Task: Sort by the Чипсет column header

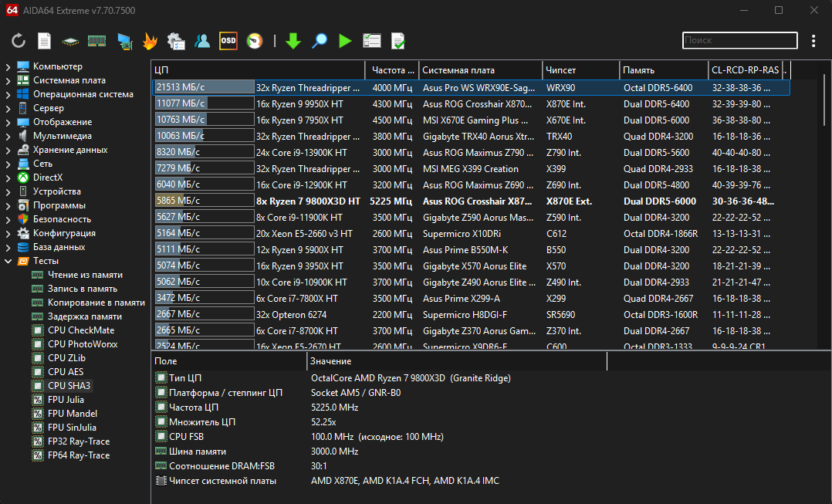Action: tap(581, 70)
